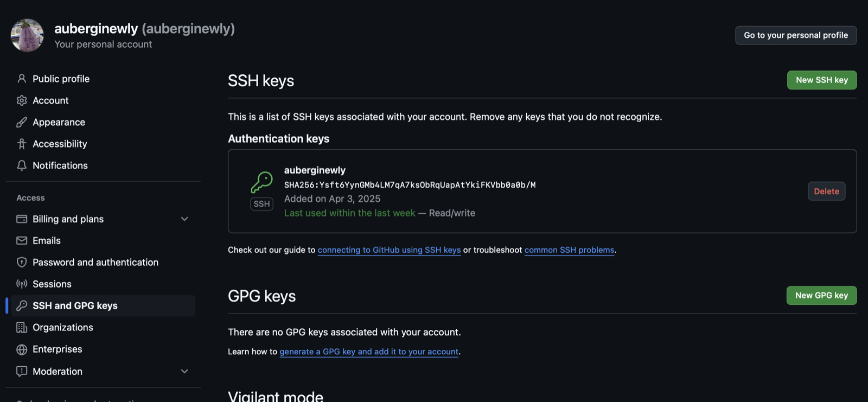
Task: Click the SSH and GPG keys key icon
Action: click(x=22, y=305)
